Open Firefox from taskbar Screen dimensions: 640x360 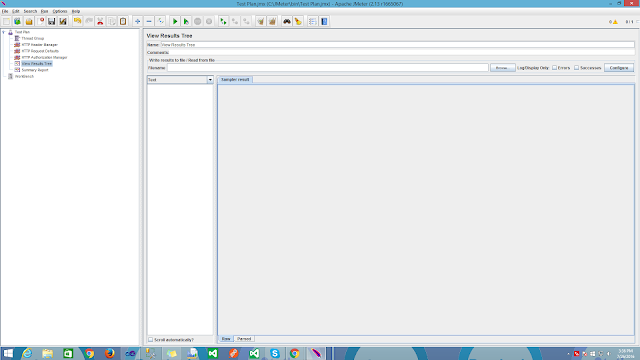[109, 353]
